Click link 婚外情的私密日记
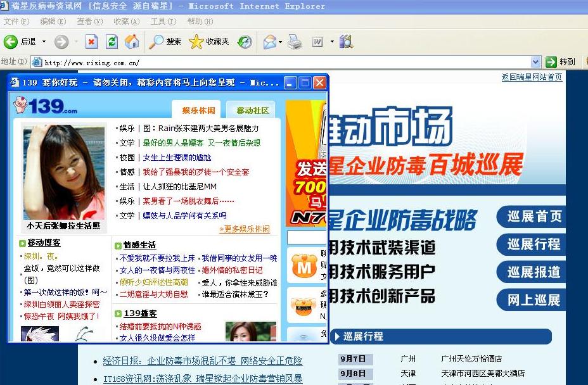Image resolution: width=588 pixels, height=385 pixels. click(232, 270)
